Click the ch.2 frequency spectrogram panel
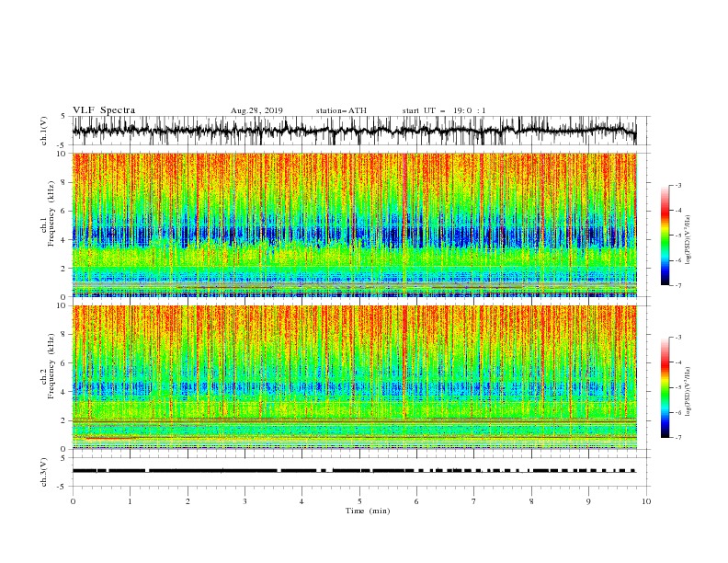Viewport: 728px width, 563px height. pyautogui.click(x=355, y=377)
